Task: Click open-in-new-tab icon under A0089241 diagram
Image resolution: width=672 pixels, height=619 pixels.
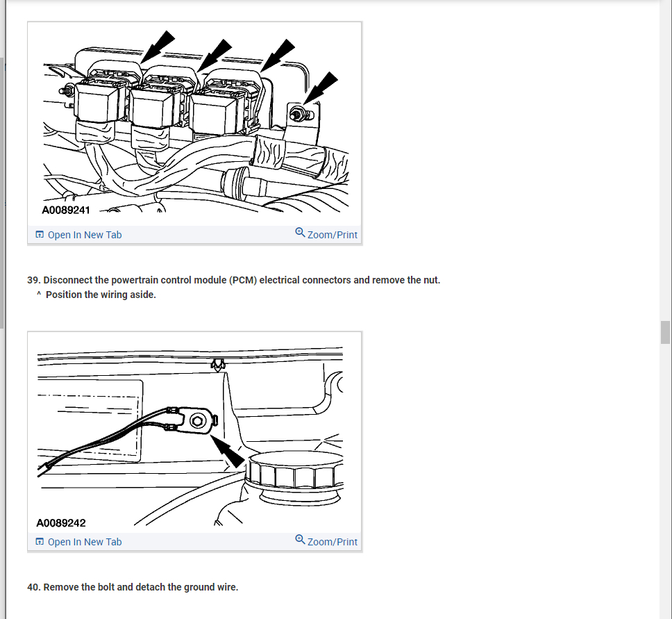Action: click(x=40, y=235)
